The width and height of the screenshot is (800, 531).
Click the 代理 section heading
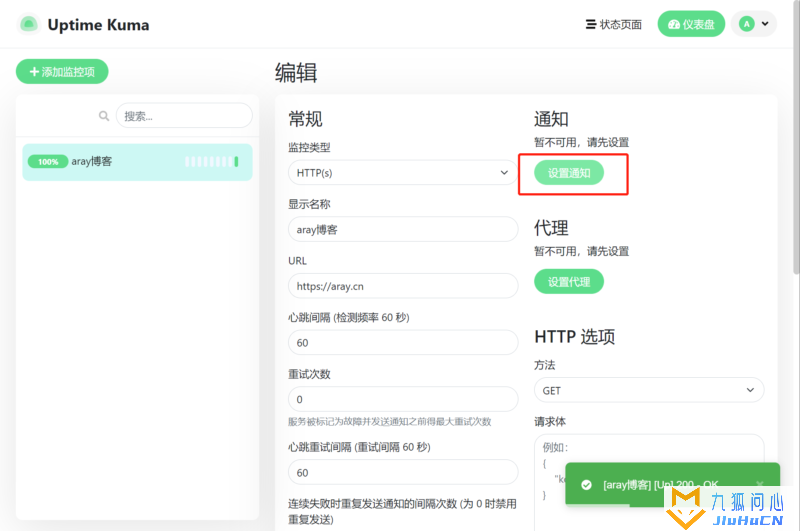coord(551,227)
